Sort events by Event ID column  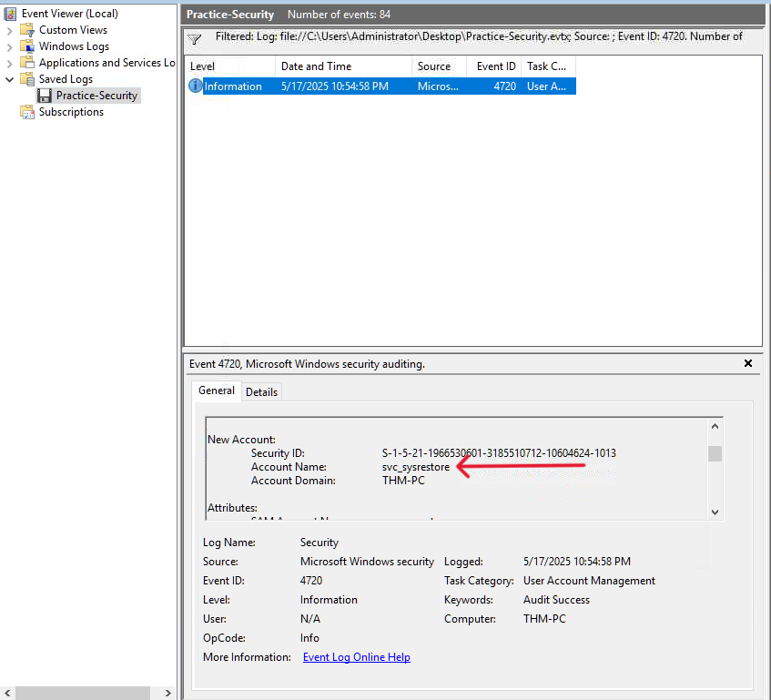click(496, 66)
